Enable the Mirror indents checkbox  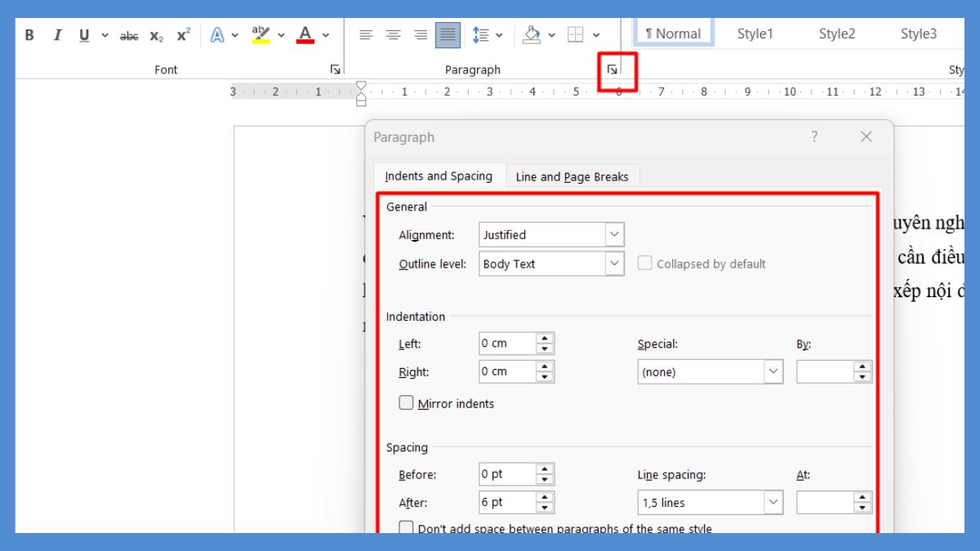point(406,403)
